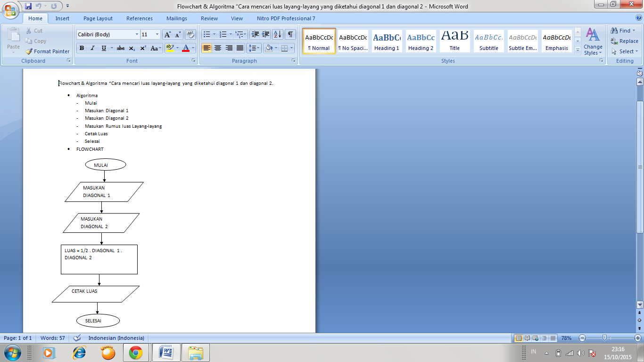Sort the selected text alphabetically
The width and height of the screenshot is (644, 362).
(x=278, y=34)
